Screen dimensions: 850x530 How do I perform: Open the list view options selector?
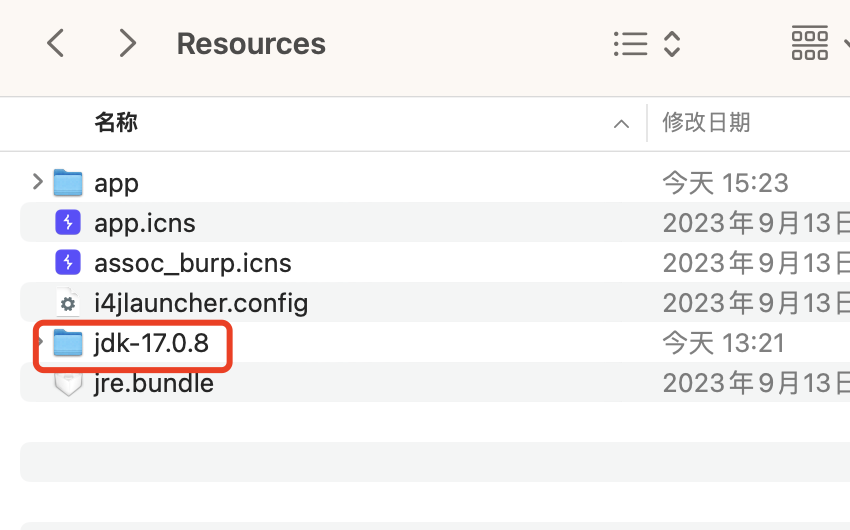[x=647, y=43]
